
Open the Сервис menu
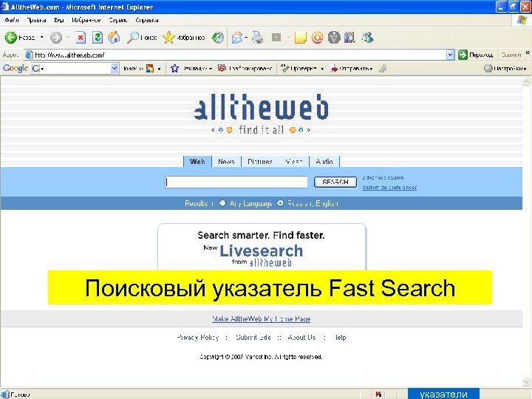(117, 20)
